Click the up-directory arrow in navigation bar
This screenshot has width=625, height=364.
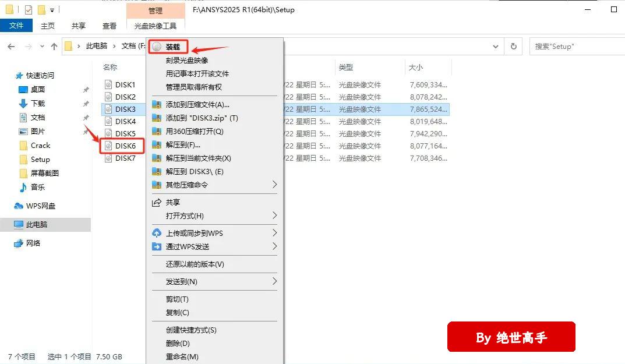pyautogui.click(x=54, y=47)
